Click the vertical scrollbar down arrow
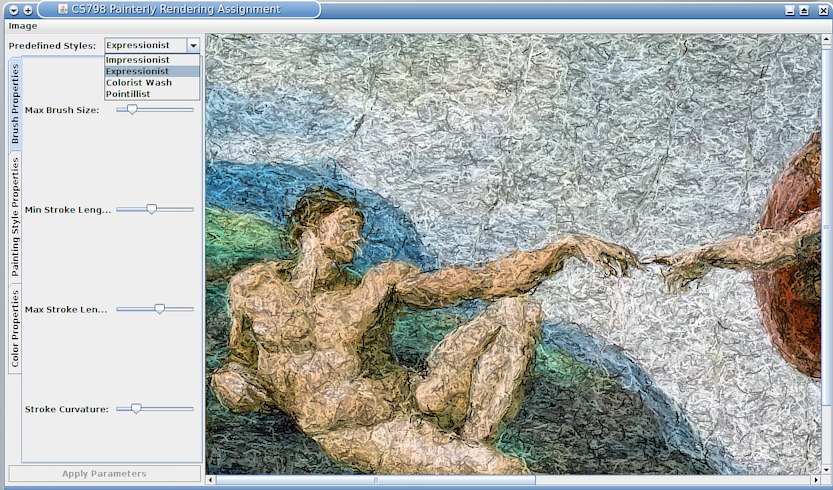The image size is (833, 490). (x=827, y=470)
